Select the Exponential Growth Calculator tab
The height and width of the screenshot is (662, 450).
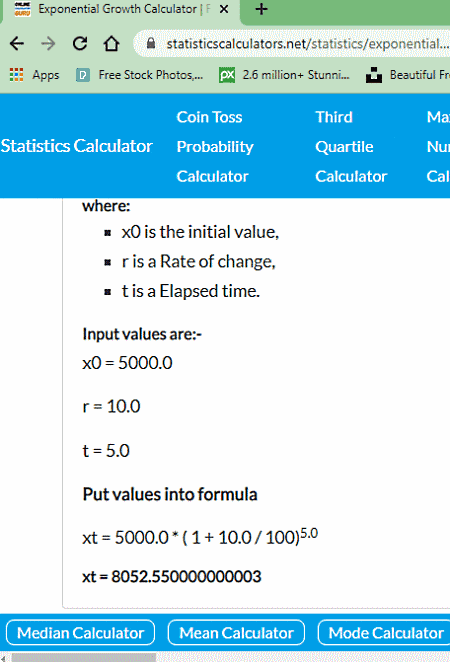(120, 9)
